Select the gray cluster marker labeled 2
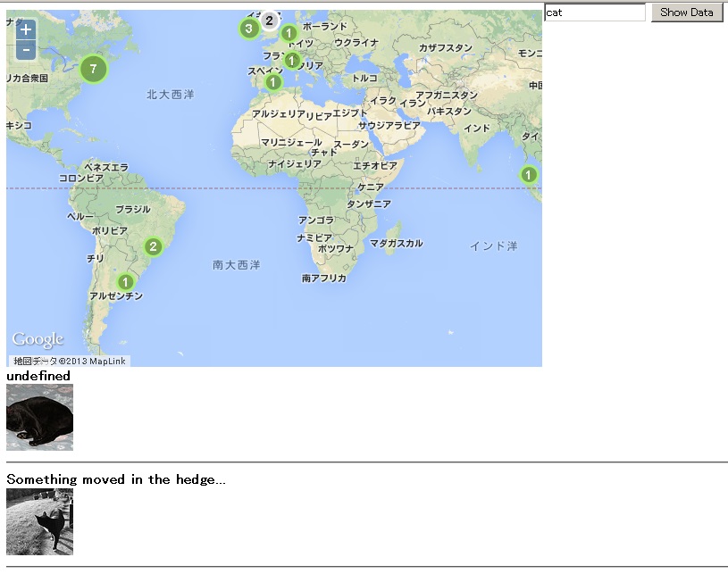Viewport: 728px width, 574px height. point(269,21)
